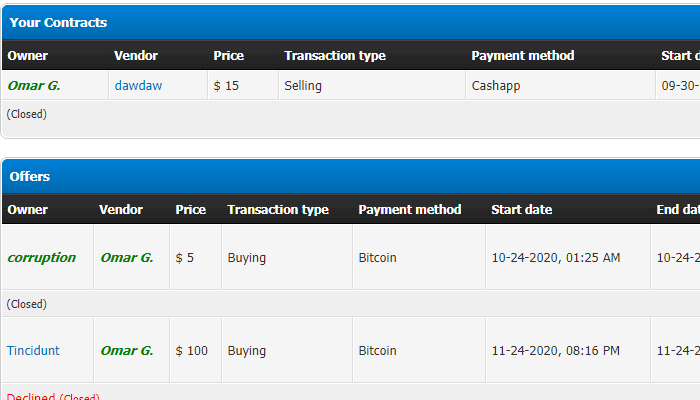Screen dimensions: 700x400
Task: Click the Payment method header in Your Contracts
Action: click(x=523, y=56)
